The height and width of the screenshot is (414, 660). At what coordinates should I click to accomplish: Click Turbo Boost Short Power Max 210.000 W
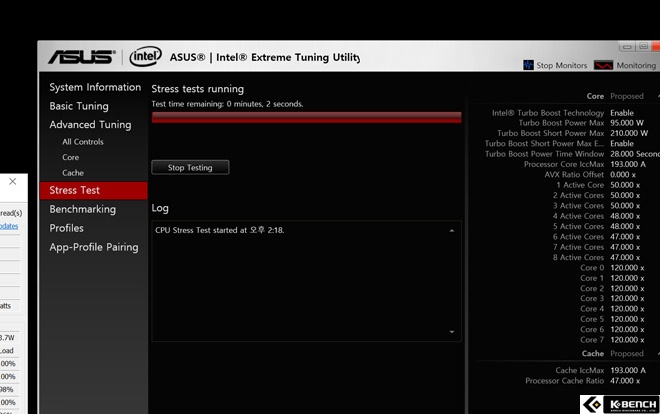coord(629,133)
